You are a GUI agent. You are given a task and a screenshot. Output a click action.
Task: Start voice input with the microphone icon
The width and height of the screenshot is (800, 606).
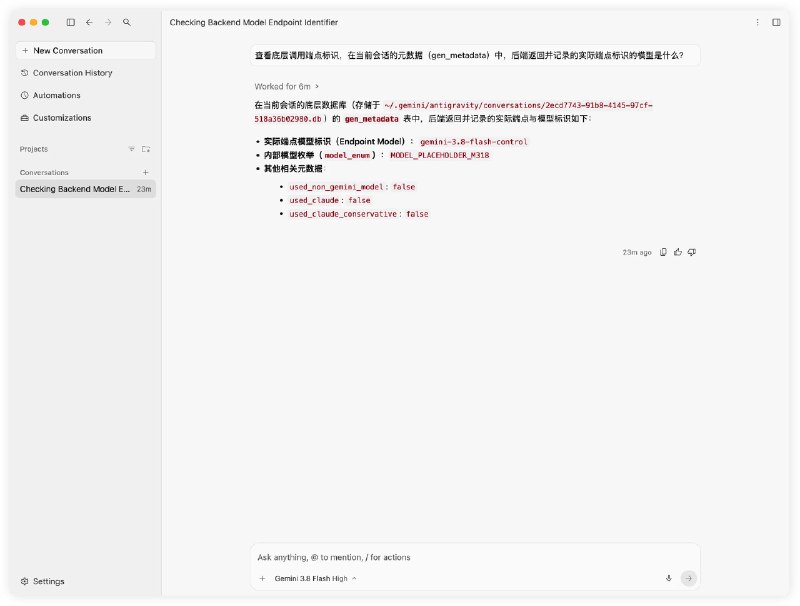point(668,578)
